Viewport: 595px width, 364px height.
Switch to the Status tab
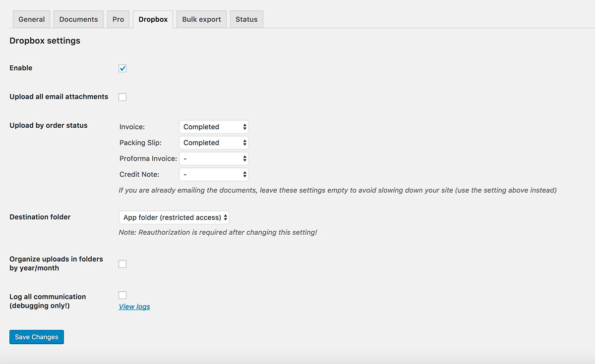click(246, 19)
